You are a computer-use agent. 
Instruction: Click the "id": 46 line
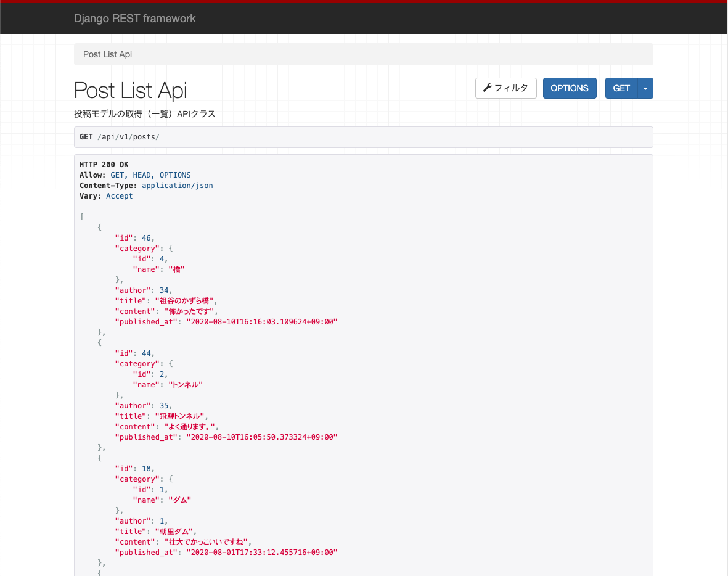pos(134,238)
